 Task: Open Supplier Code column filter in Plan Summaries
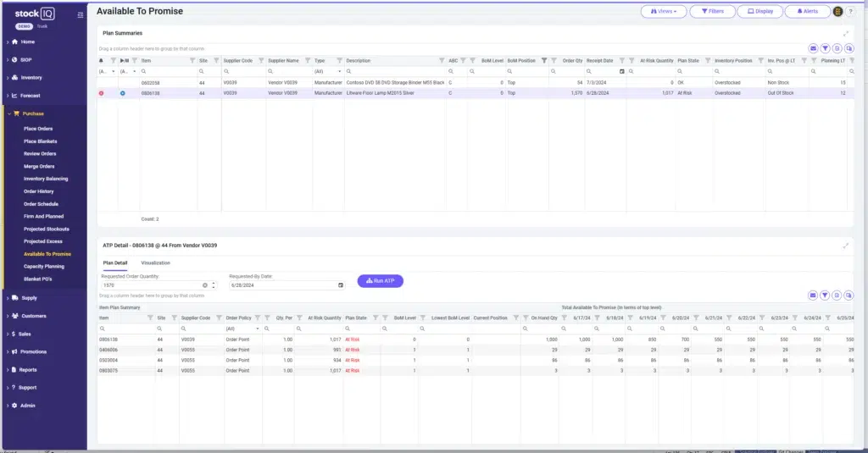pos(261,60)
